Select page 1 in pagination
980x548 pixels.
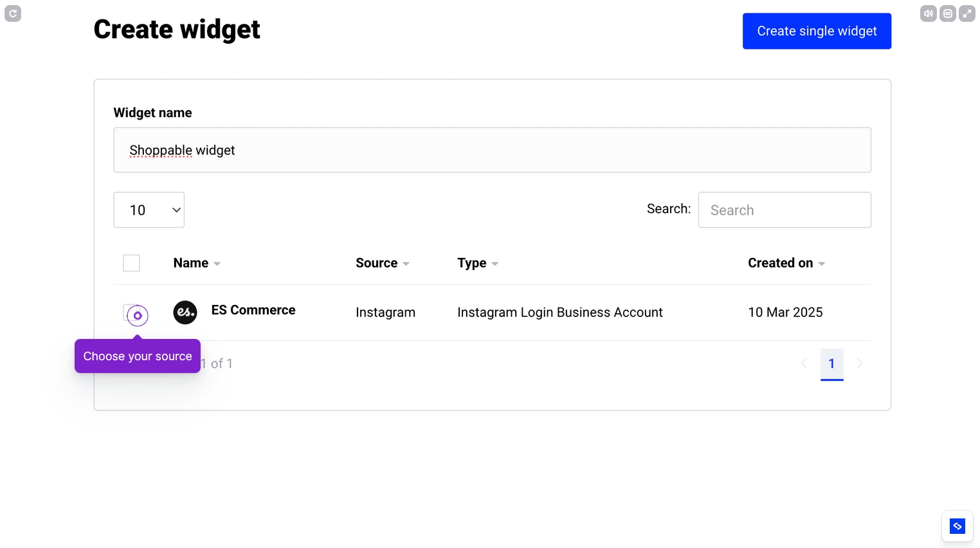click(832, 363)
